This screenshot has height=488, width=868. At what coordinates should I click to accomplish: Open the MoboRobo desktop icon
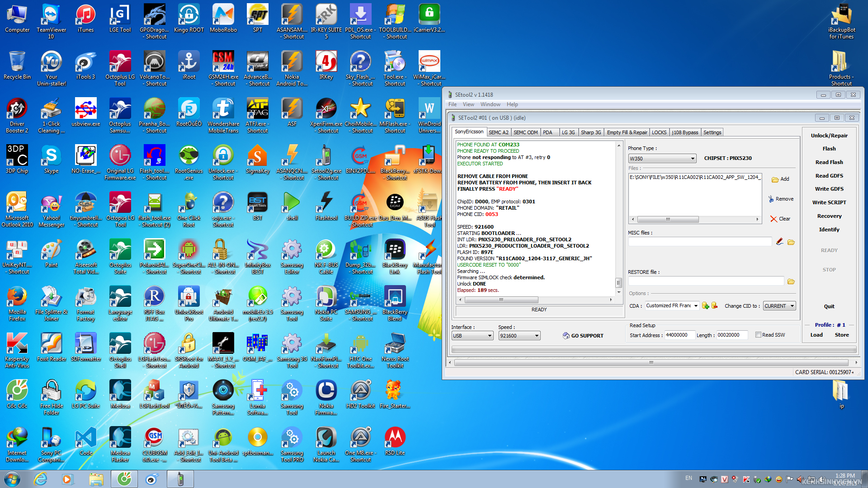223,18
